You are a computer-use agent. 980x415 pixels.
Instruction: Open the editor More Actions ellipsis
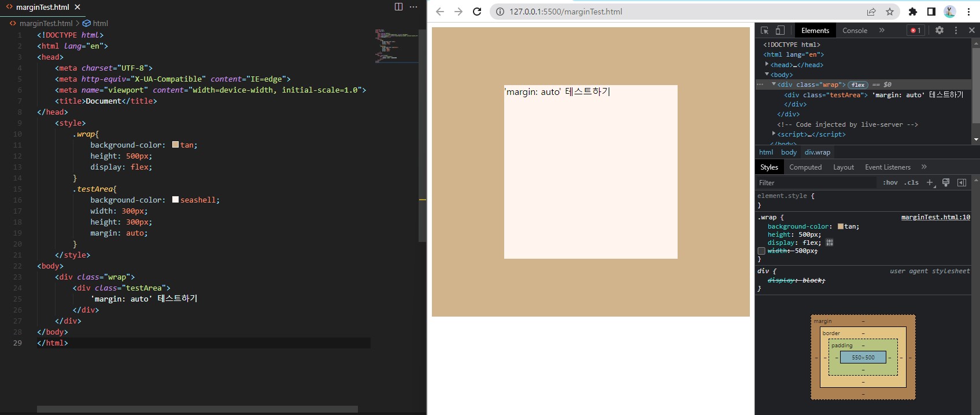pos(413,7)
